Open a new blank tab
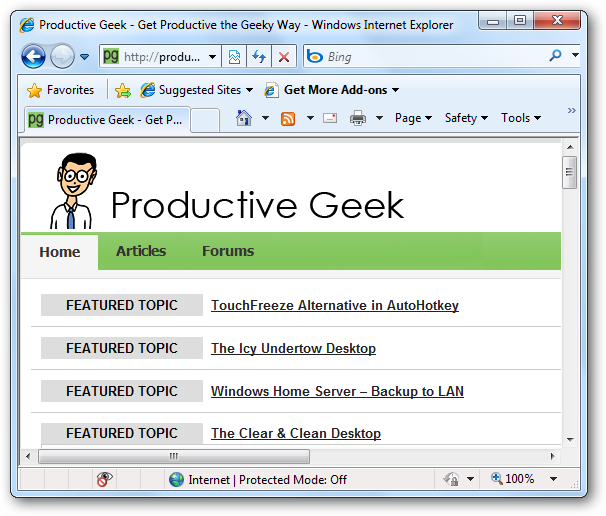The height and width of the screenshot is (516, 606). tap(205, 121)
